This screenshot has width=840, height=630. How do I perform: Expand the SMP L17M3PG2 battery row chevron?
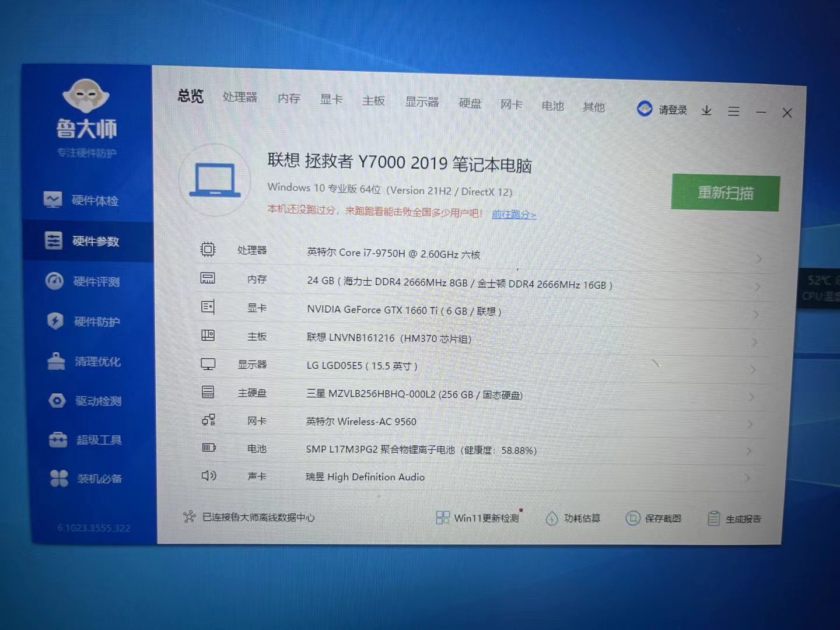[750, 451]
